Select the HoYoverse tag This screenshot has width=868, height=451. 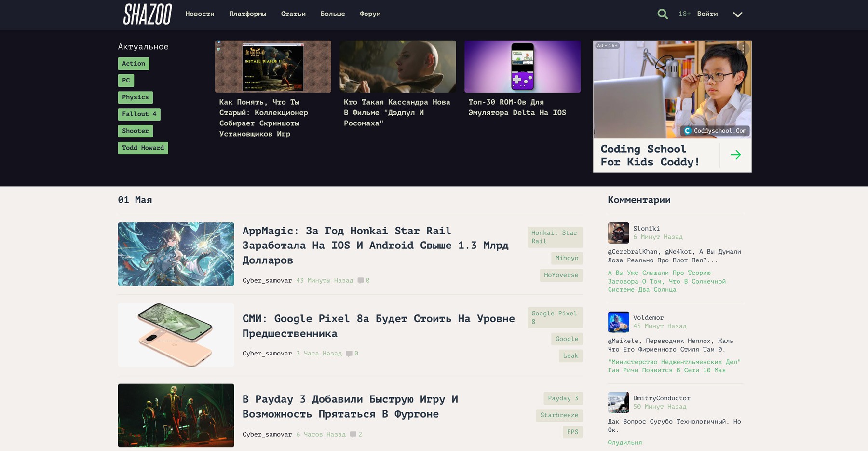point(561,275)
